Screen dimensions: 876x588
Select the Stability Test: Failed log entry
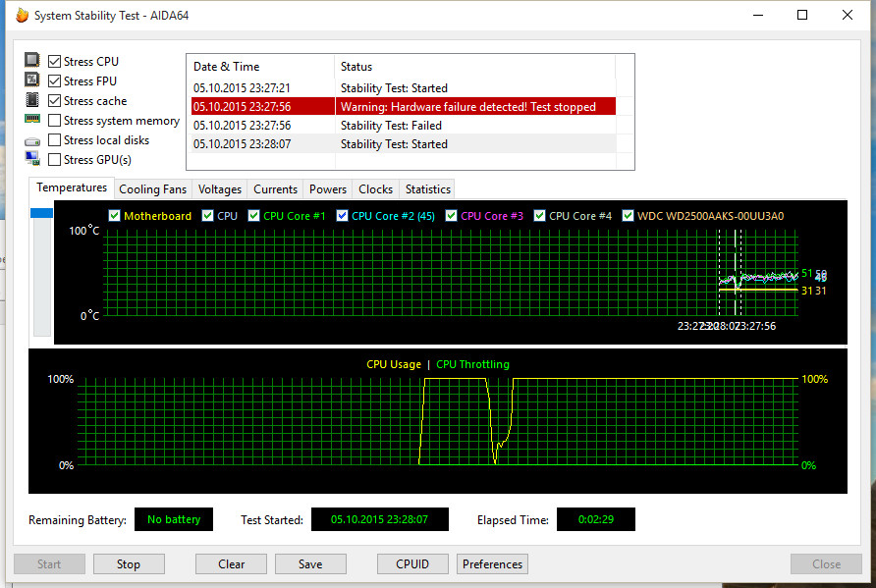click(x=404, y=125)
